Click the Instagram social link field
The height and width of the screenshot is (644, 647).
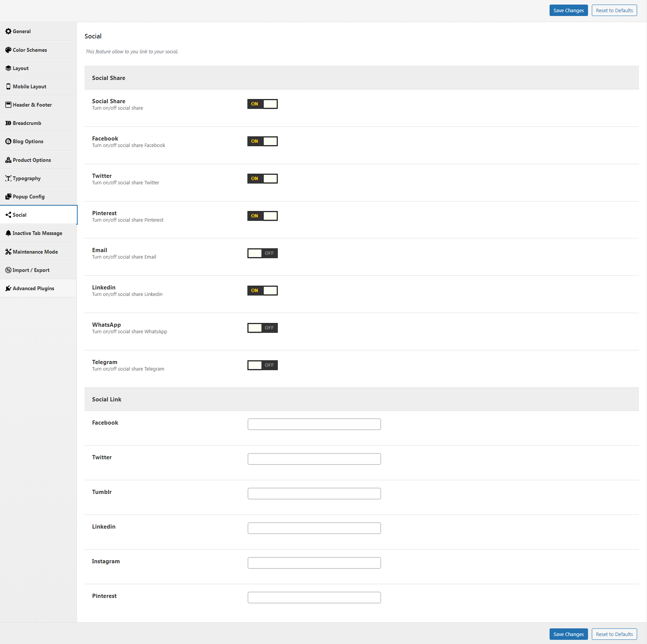pos(314,563)
